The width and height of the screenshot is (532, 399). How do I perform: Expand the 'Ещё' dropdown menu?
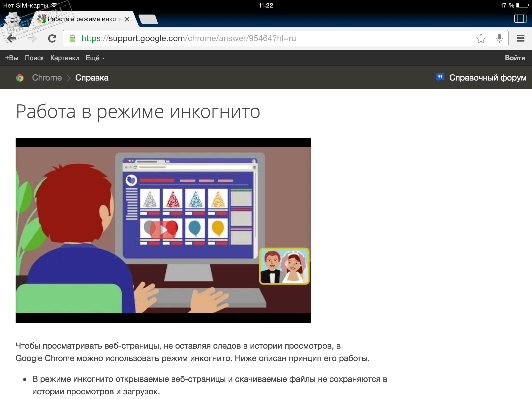tap(95, 58)
